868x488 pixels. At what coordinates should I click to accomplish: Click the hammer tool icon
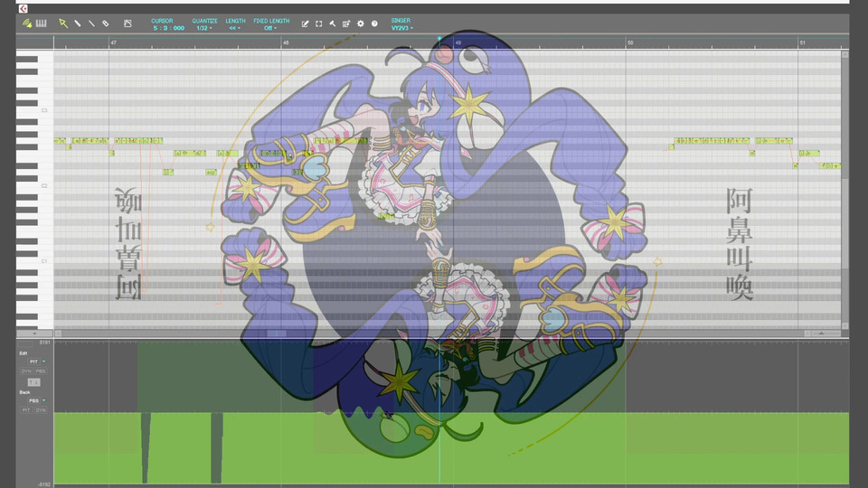(x=332, y=23)
